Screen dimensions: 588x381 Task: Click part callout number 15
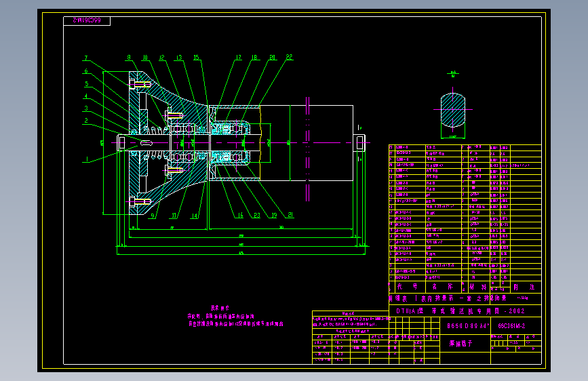pos(196,58)
